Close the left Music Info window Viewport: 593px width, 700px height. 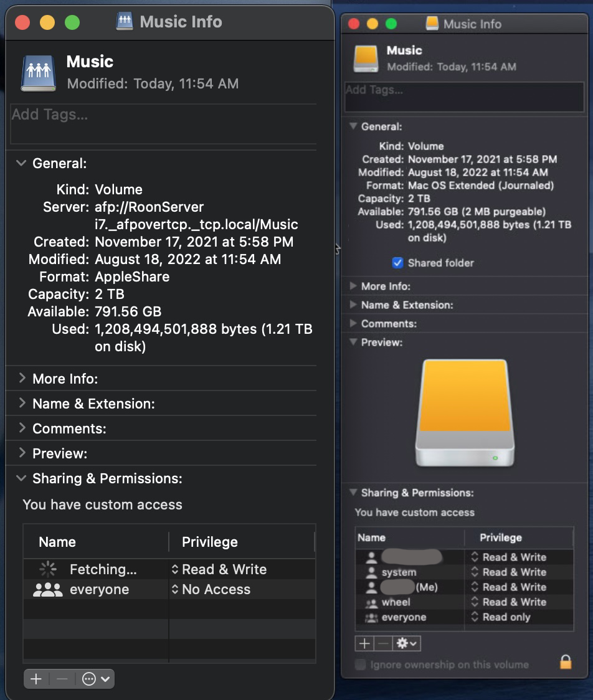[22, 22]
